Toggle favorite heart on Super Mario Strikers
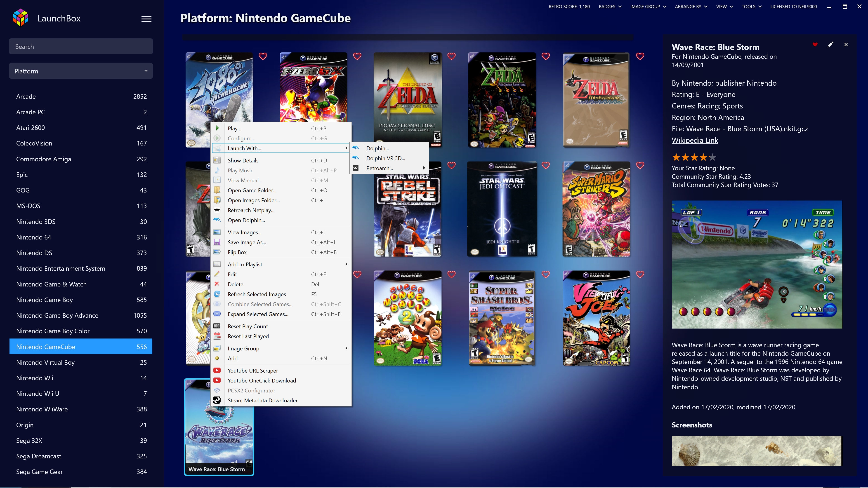The height and width of the screenshot is (488, 868). click(x=640, y=165)
